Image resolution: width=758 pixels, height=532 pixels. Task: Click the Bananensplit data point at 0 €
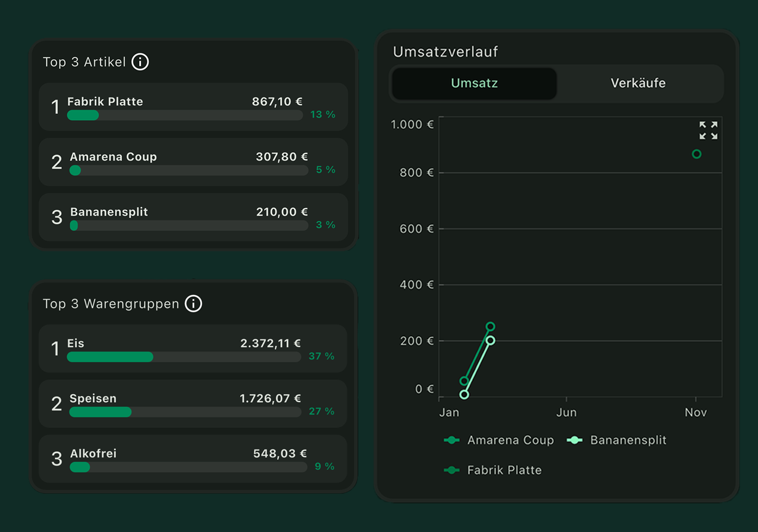pyautogui.click(x=464, y=395)
